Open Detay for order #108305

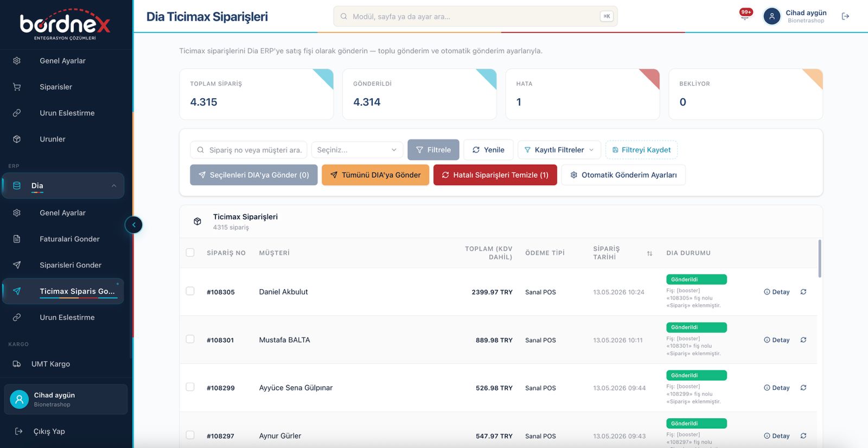tap(777, 292)
